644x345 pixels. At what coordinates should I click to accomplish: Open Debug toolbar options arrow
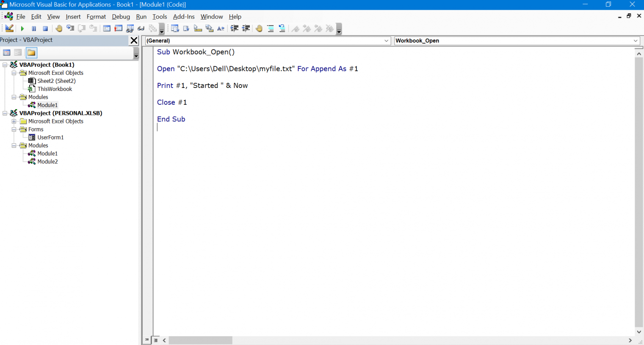point(162,29)
